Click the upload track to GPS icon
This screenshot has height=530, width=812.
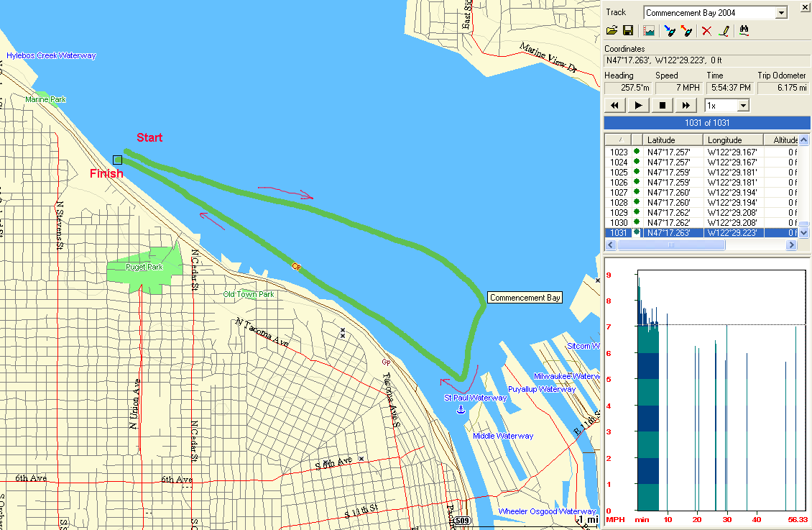[686, 31]
